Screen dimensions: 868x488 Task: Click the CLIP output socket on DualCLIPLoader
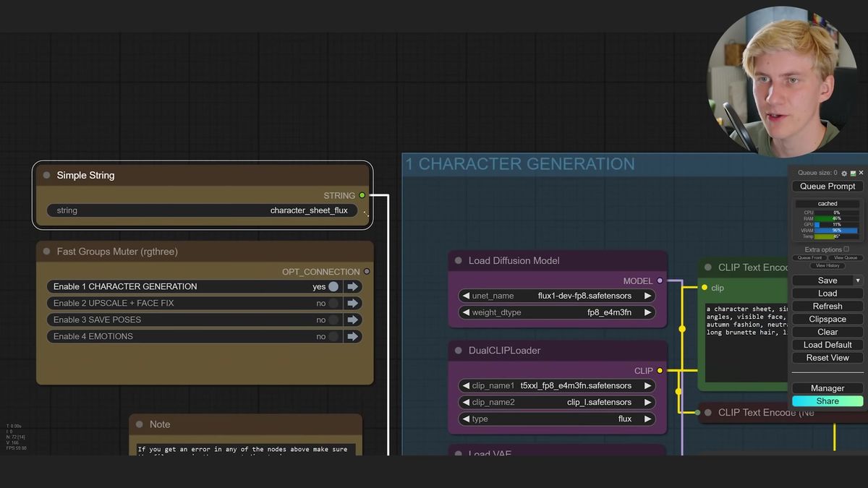click(660, 370)
